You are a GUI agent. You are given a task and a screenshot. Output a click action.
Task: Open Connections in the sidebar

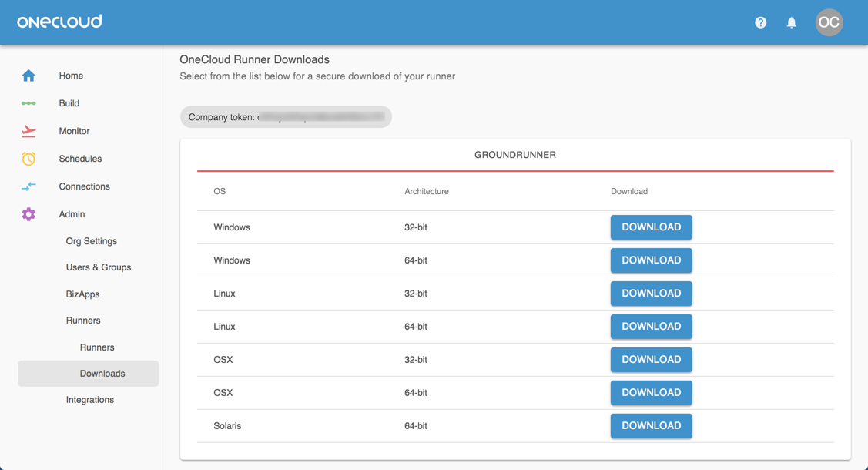(x=84, y=186)
